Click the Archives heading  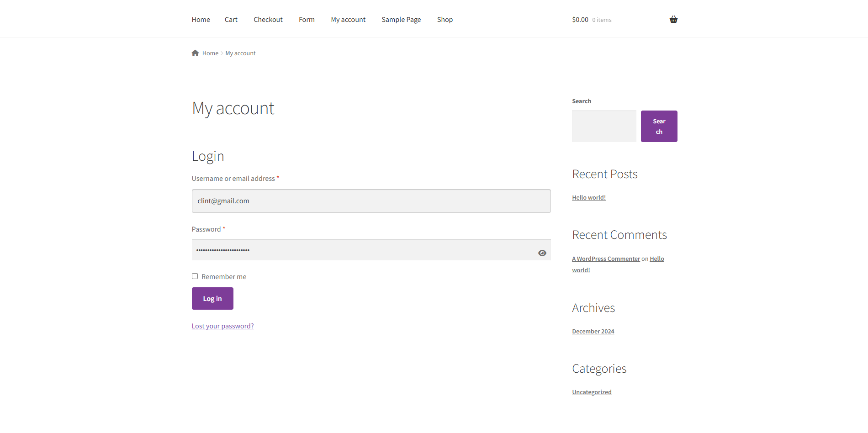[593, 308]
